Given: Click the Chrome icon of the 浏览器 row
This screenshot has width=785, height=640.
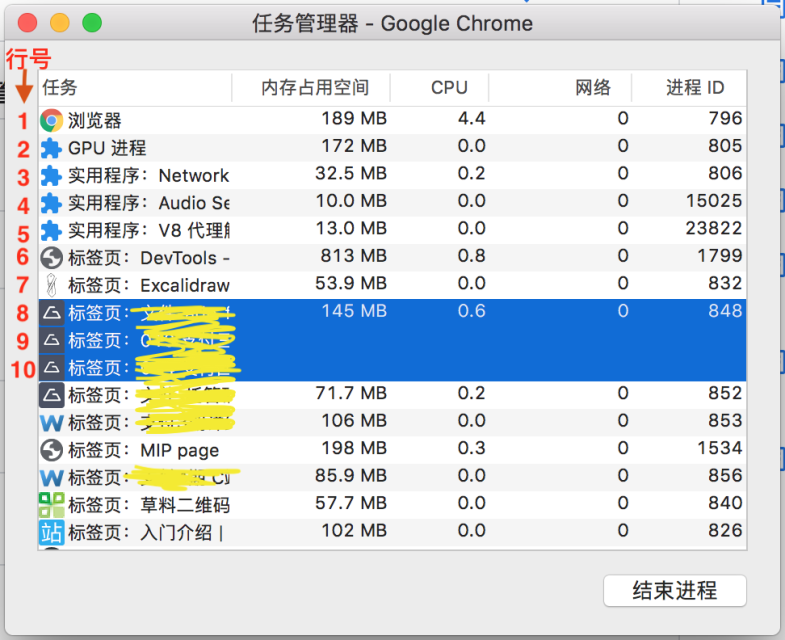Looking at the screenshot, I should coord(52,121).
